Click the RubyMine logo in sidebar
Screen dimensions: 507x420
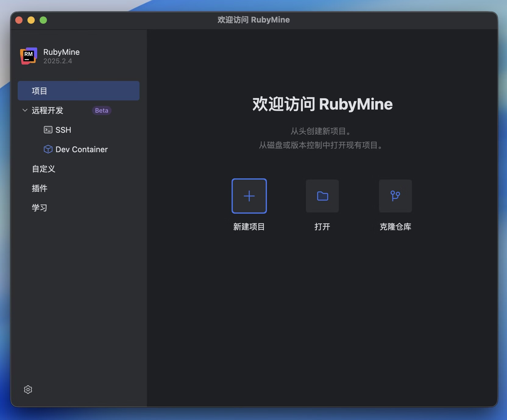point(28,56)
